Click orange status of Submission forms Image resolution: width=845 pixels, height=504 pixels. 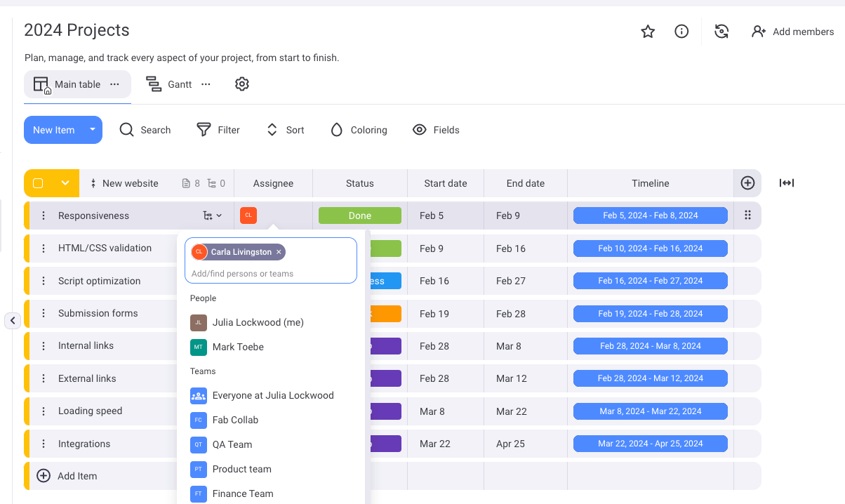[x=385, y=313]
